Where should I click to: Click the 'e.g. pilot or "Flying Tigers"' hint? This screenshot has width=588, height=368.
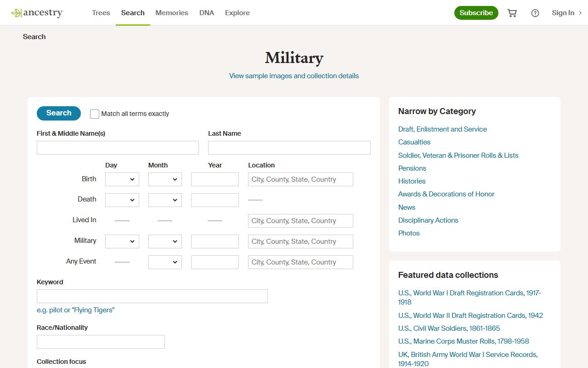tap(75, 310)
